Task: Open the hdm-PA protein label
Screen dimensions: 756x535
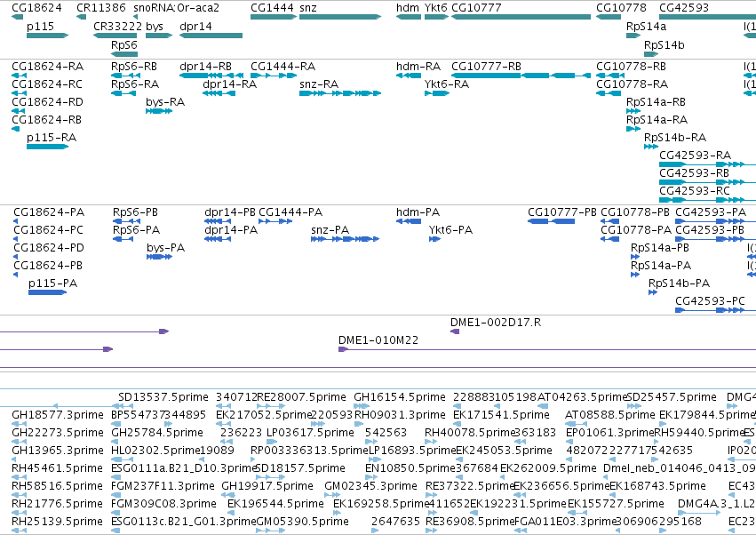Action: [418, 212]
